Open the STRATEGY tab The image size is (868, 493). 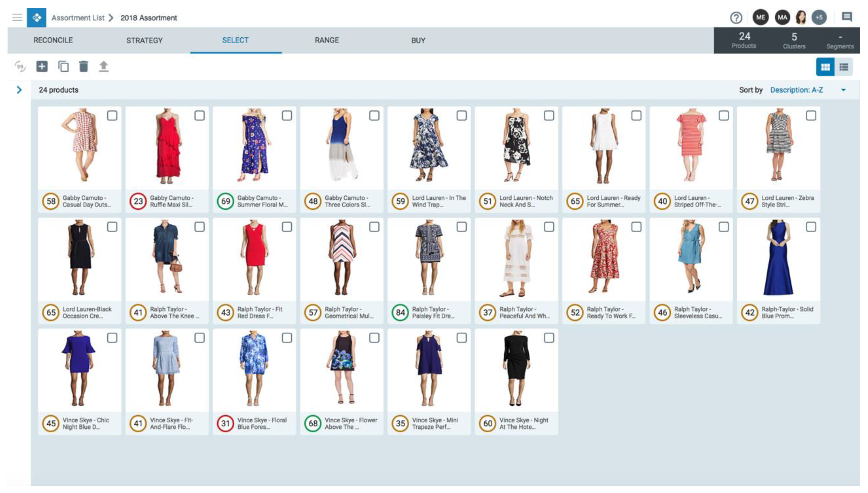pyautogui.click(x=144, y=40)
